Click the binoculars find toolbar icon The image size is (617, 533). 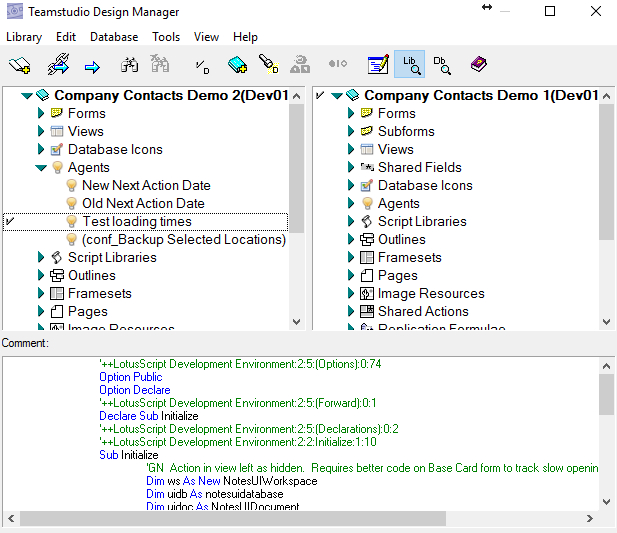pyautogui.click(x=129, y=65)
